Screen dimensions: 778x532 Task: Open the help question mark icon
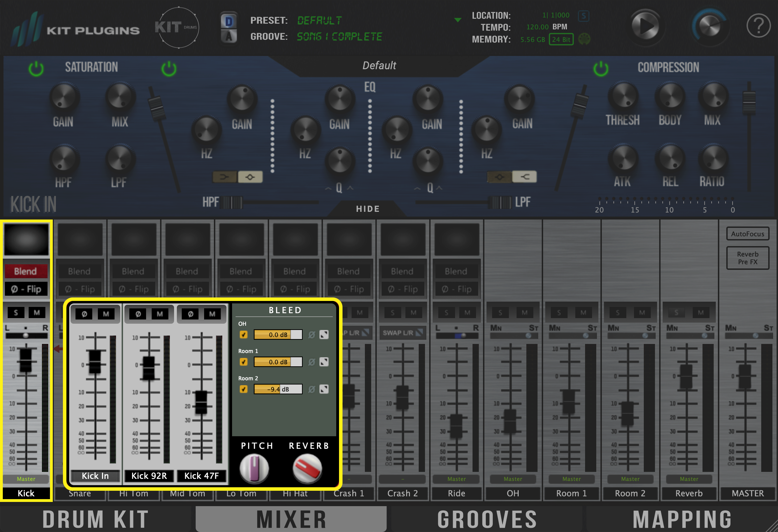(x=758, y=26)
